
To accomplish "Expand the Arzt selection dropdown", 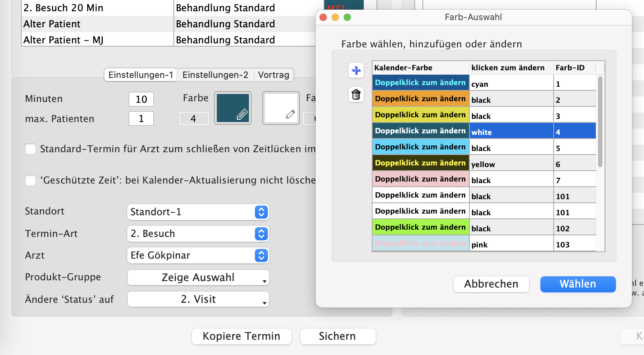I will pos(198,255).
